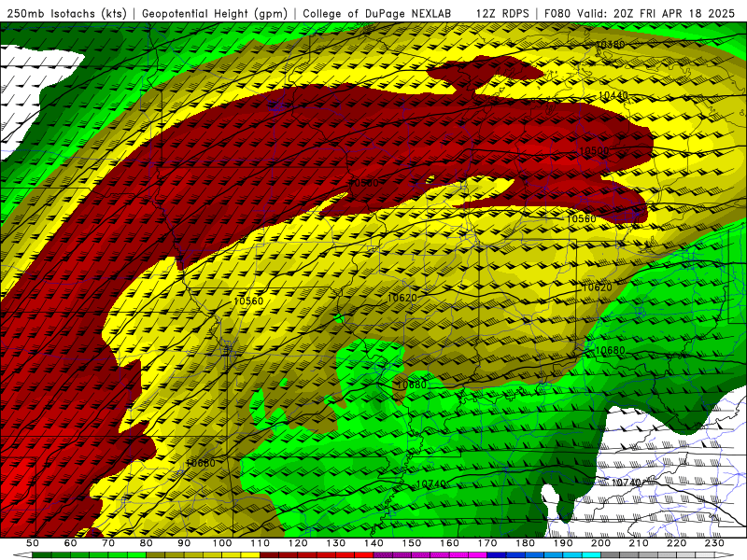Click the 130 value on the colorbar scale
This screenshot has width=747, height=560.
pyautogui.click(x=336, y=543)
